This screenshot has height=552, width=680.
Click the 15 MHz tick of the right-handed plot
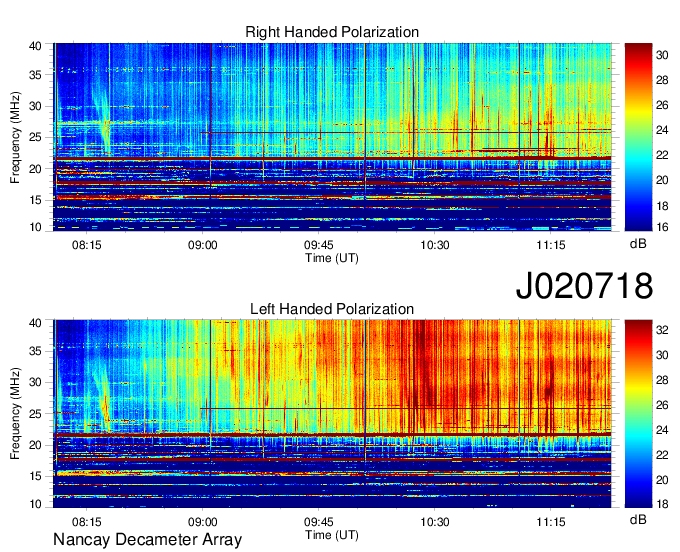pyautogui.click(x=35, y=200)
